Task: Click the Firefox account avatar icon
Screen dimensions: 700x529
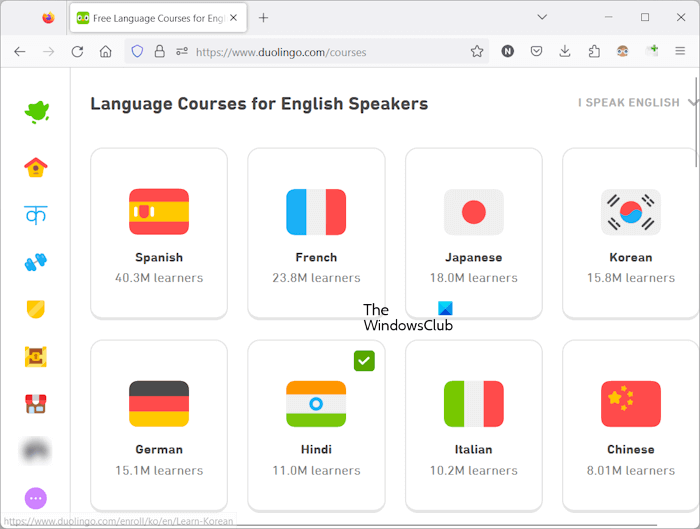Action: point(622,52)
